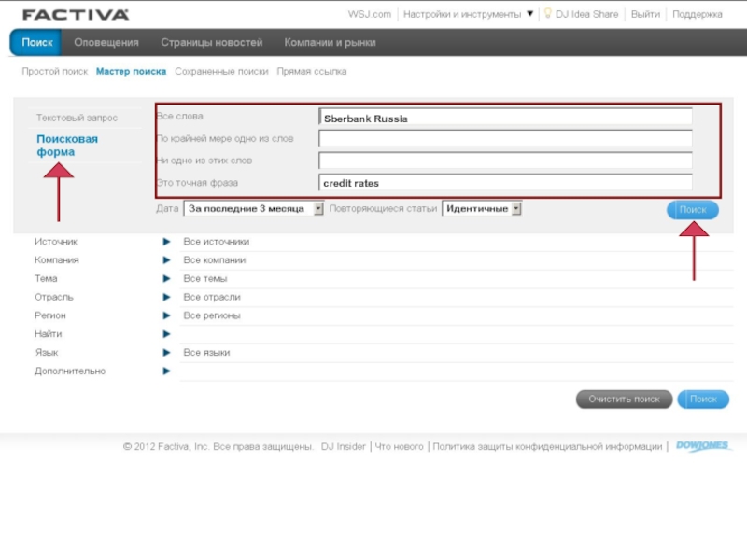Click the Это точная фраза field
The width and height of the screenshot is (747, 560).
click(505, 182)
